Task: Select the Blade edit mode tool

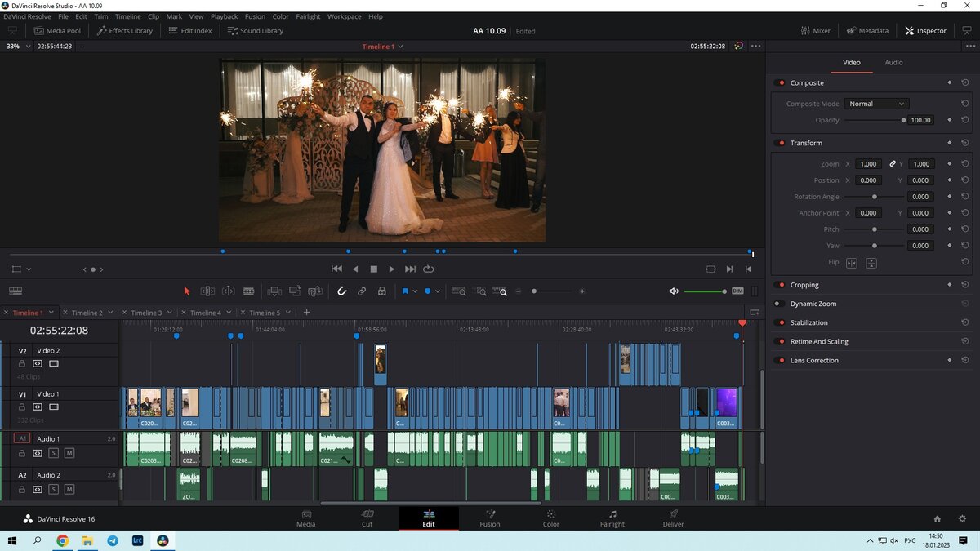Action: pyautogui.click(x=248, y=291)
